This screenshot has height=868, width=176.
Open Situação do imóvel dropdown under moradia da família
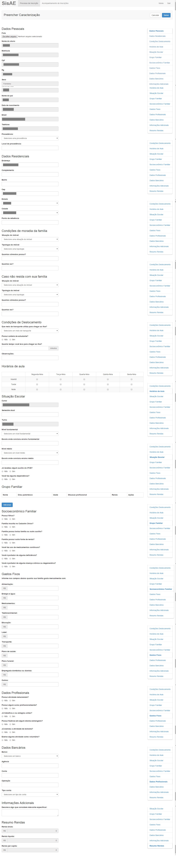pyautogui.click(x=30, y=239)
